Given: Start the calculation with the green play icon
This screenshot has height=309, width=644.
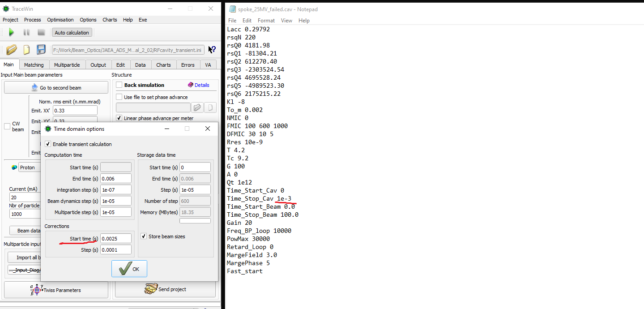Looking at the screenshot, I should (x=12, y=32).
